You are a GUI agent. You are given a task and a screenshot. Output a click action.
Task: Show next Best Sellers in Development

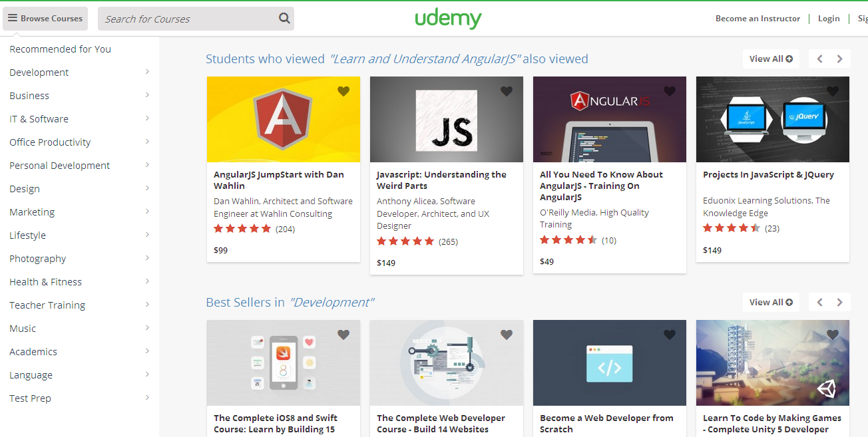[x=840, y=302]
